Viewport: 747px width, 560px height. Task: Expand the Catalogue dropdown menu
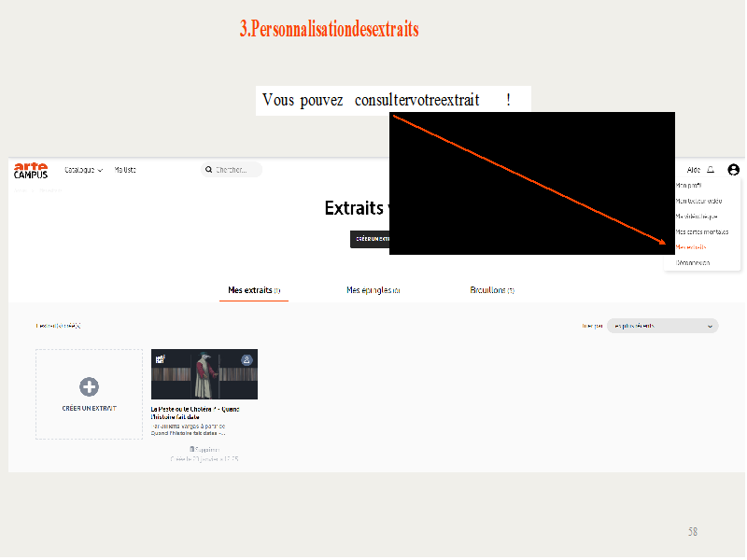(x=83, y=170)
